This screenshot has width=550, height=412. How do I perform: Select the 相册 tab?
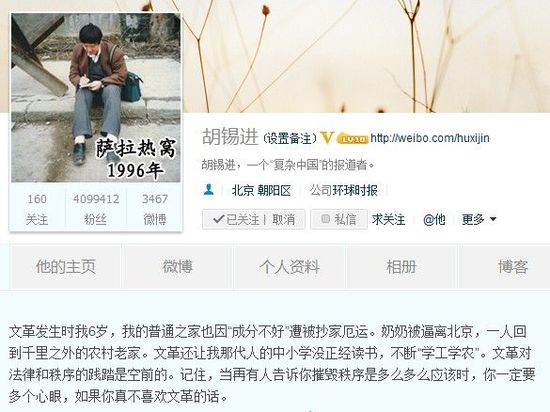[401, 267]
